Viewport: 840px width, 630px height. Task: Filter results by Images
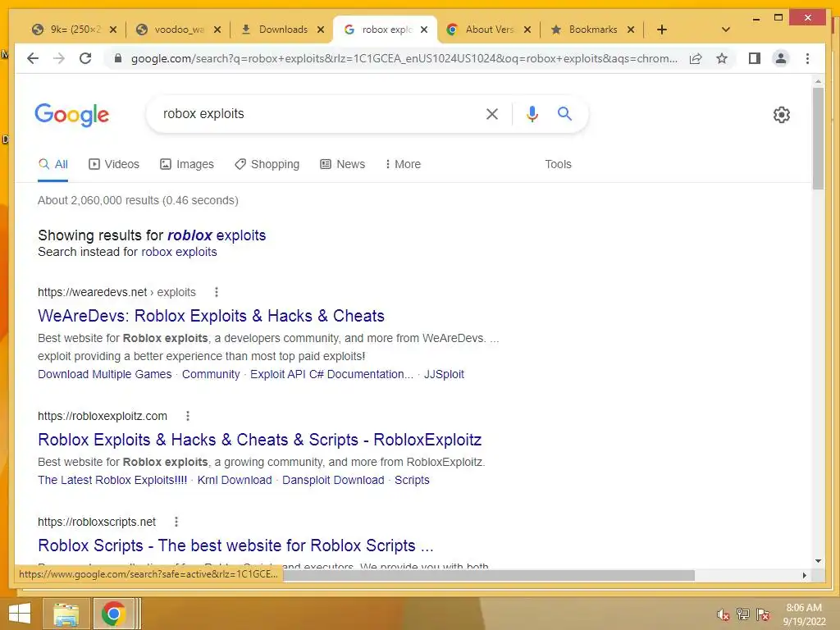click(x=187, y=164)
